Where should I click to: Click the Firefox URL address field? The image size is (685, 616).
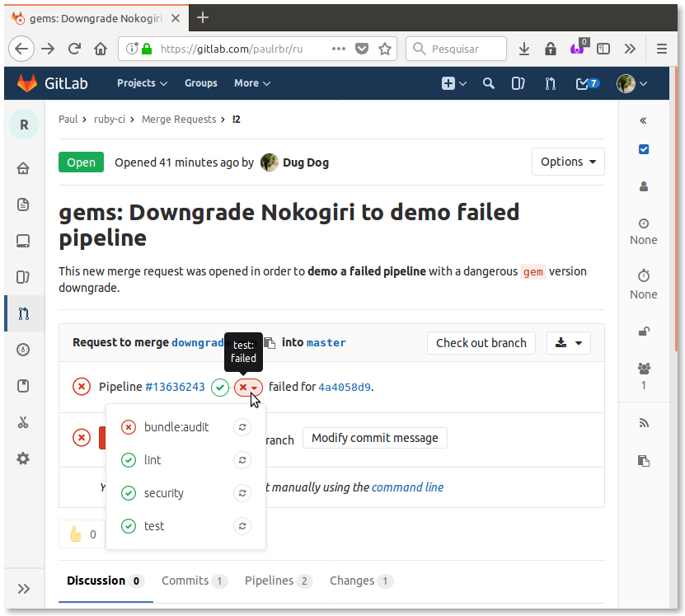239,49
